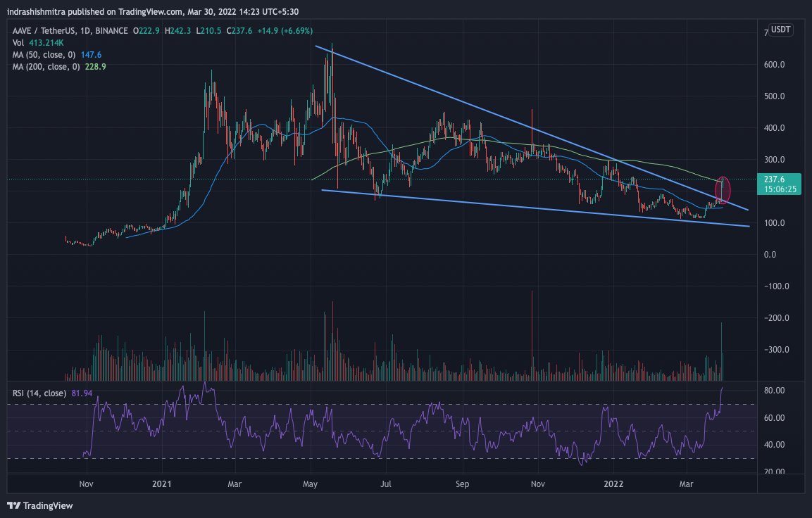The height and width of the screenshot is (518, 812).
Task: Click the 2022 label on time axis
Action: (x=614, y=484)
